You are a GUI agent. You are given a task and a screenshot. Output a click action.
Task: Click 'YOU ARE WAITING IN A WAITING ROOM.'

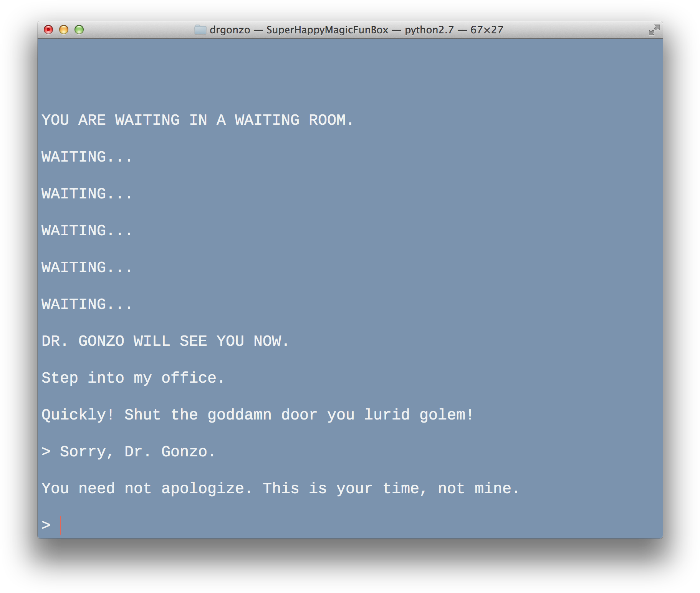point(197,120)
